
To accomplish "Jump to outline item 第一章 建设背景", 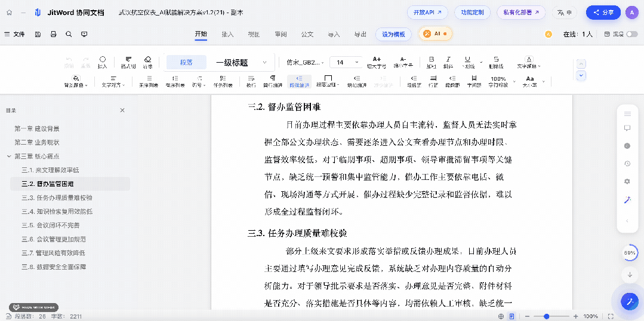I will (37, 129).
